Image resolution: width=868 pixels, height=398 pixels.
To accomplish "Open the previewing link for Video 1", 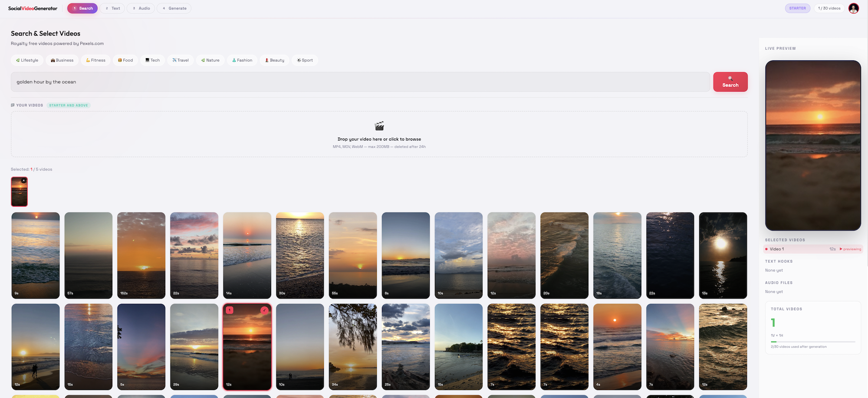I will pyautogui.click(x=850, y=249).
